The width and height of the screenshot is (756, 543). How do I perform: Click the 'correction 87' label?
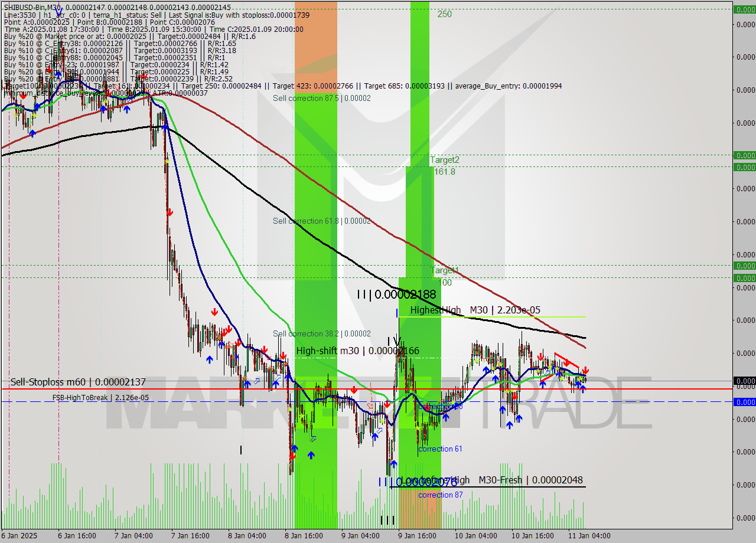click(x=440, y=495)
